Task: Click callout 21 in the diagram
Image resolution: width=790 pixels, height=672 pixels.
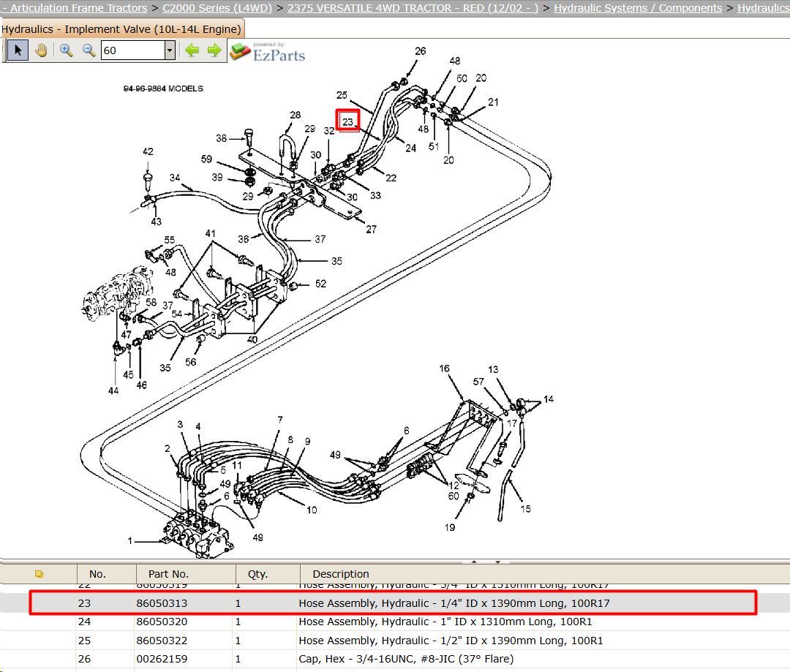Action: [493, 102]
